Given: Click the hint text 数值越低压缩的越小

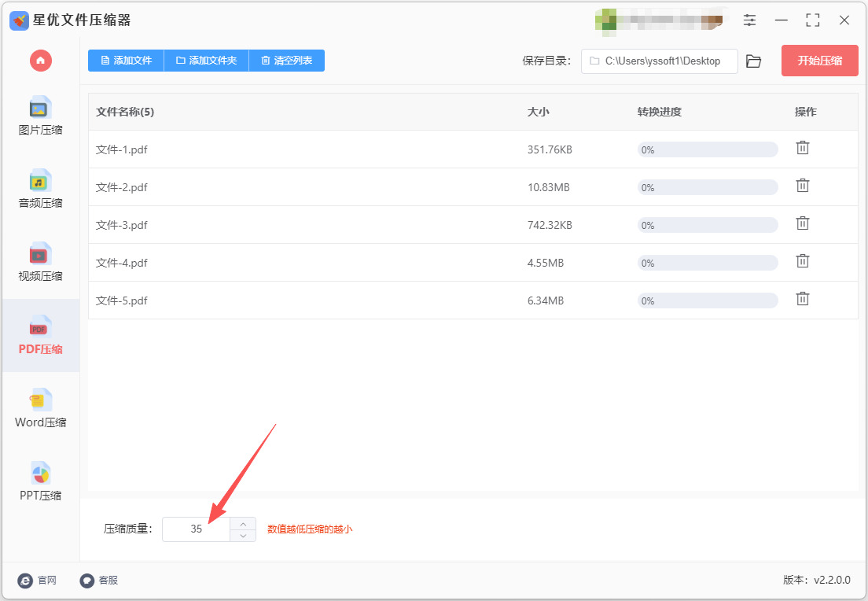Looking at the screenshot, I should coord(310,529).
